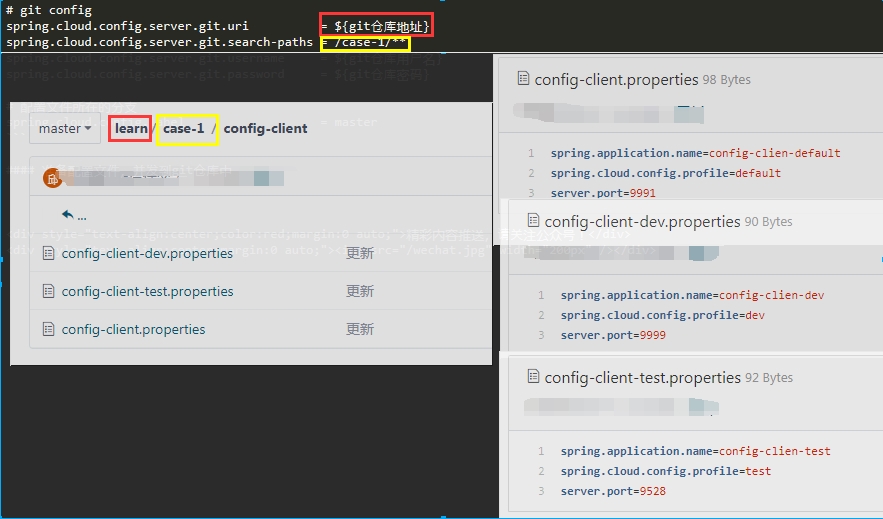Click the git.uri property line in editor
Image resolution: width=883 pixels, height=519 pixels.
click(218, 26)
